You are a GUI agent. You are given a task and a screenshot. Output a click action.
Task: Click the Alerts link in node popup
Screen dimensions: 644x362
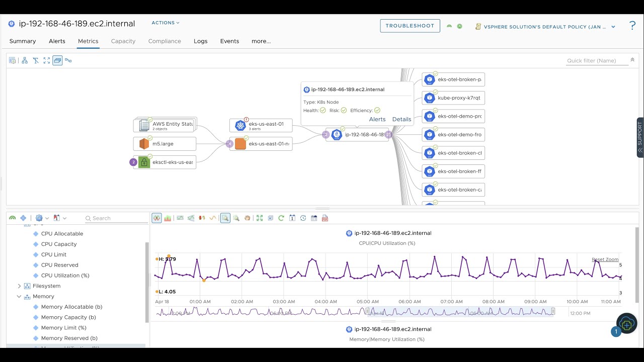(377, 119)
